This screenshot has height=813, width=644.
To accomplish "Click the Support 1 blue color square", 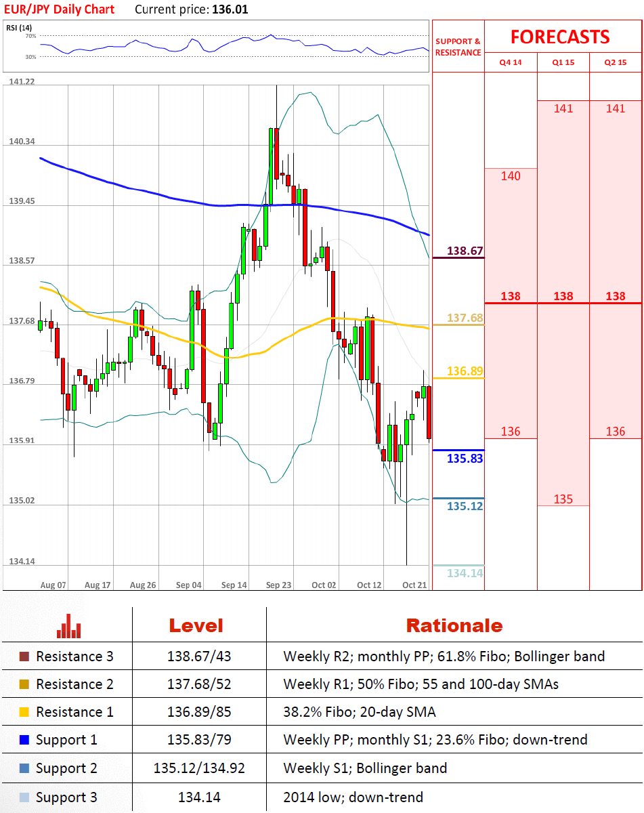I will point(24,741).
